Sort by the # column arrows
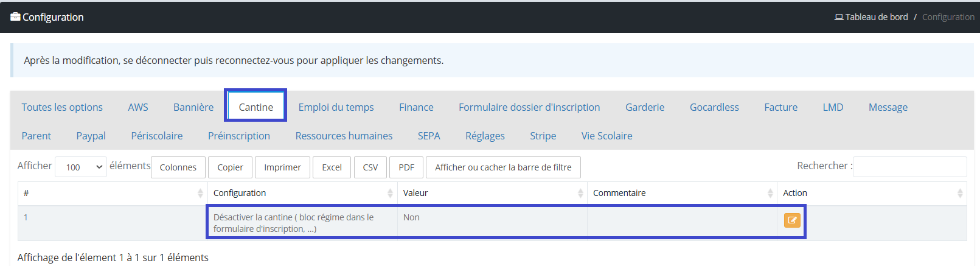Screen dimensions: 980x266 coord(200,193)
